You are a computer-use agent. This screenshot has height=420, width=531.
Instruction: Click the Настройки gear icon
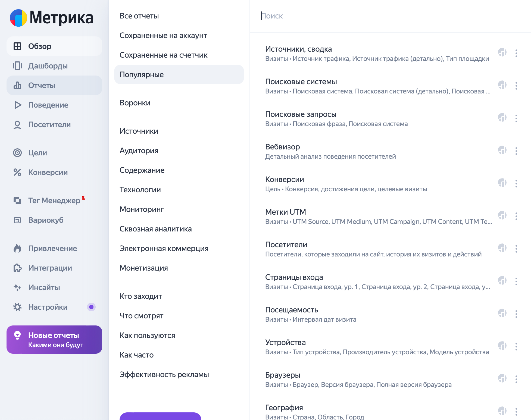(17, 307)
